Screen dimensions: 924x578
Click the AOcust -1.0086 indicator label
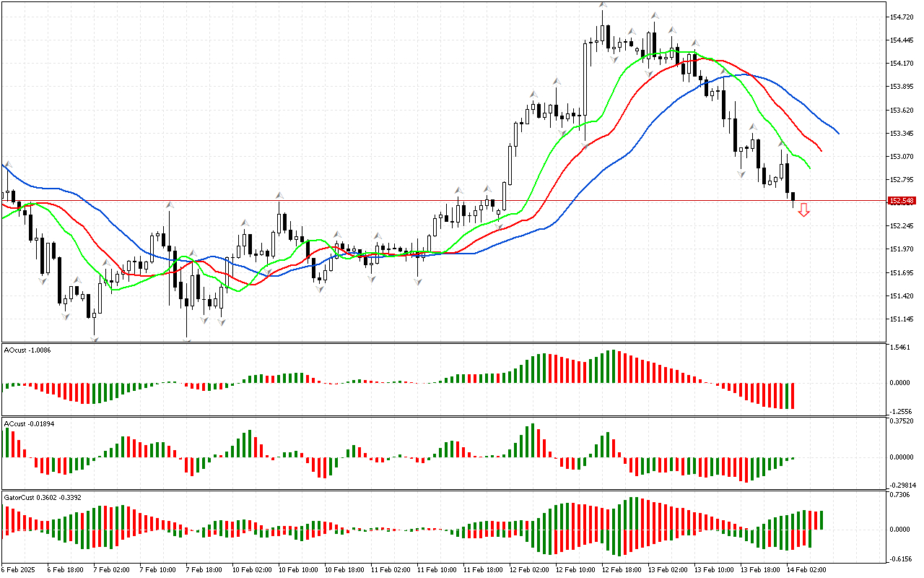(27, 350)
